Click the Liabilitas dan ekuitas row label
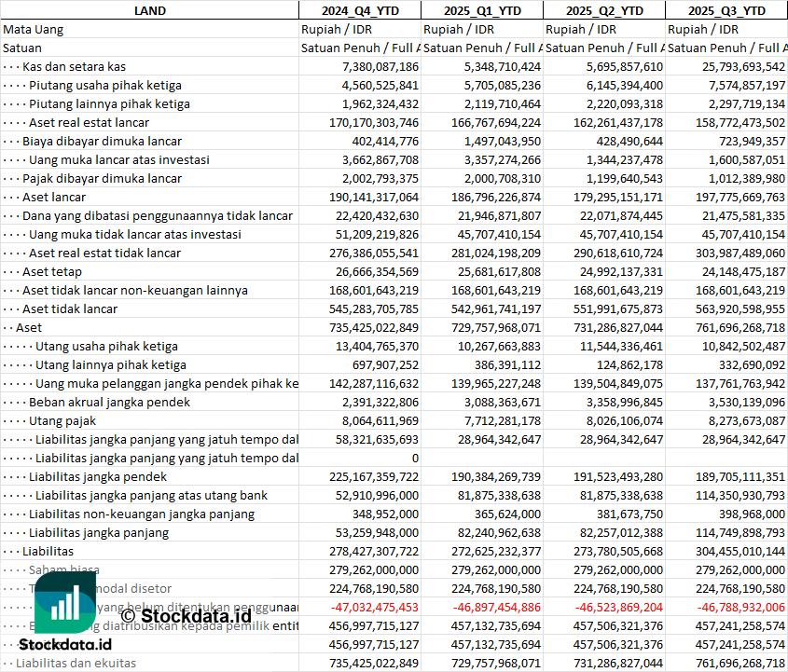Viewport: 788px width, 672px height. tap(76, 663)
